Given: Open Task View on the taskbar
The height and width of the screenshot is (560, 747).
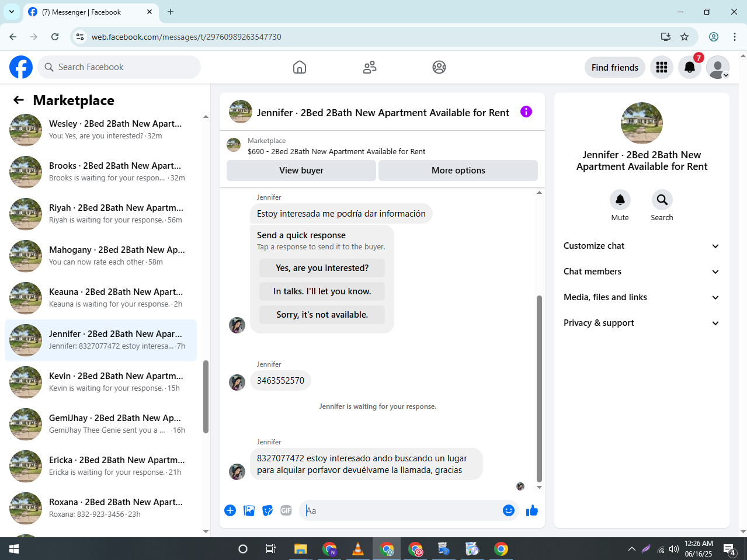Looking at the screenshot, I should tap(271, 549).
